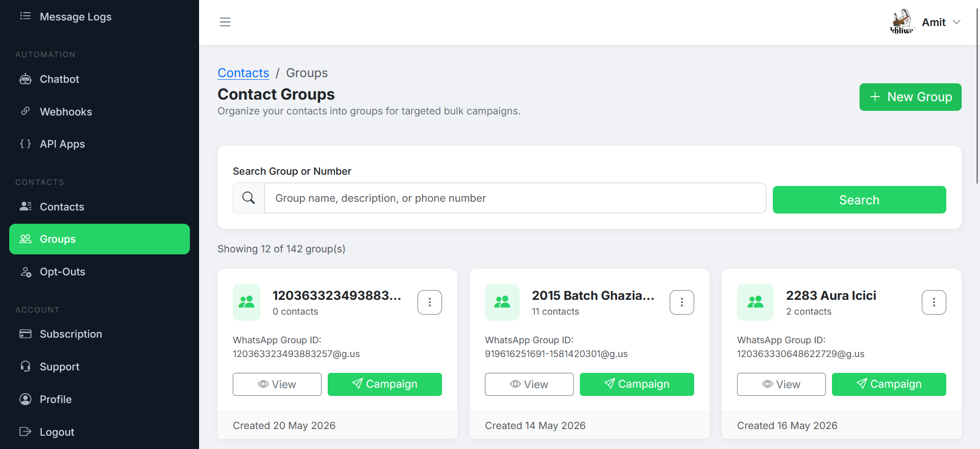
Task: View the 2283 Aura Icici group
Action: 781,384
